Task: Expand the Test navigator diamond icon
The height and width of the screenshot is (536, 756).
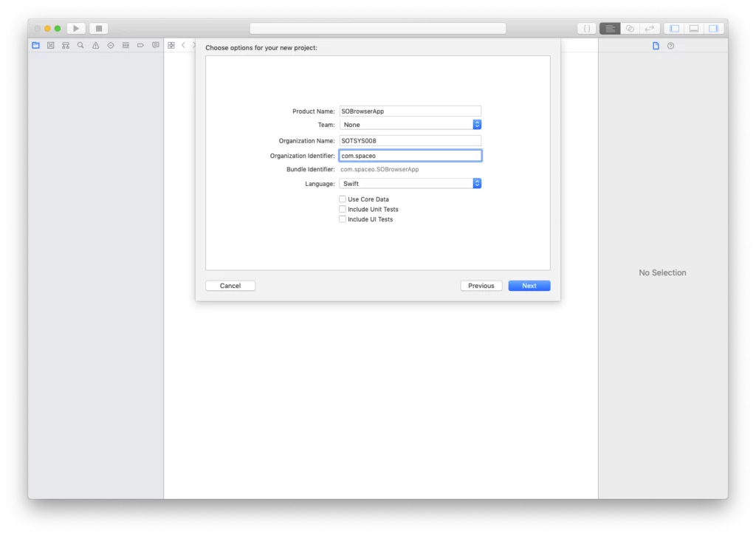Action: [110, 45]
